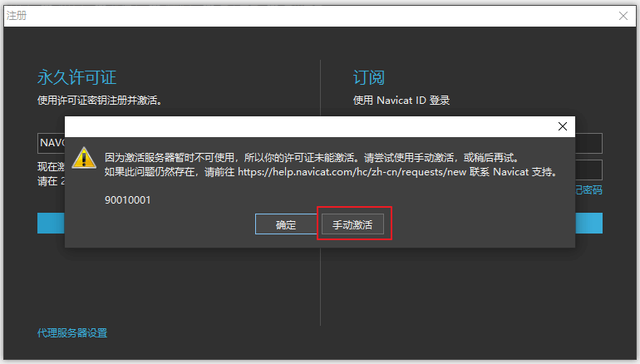Click the yellow warning triangle icon

pos(84,158)
